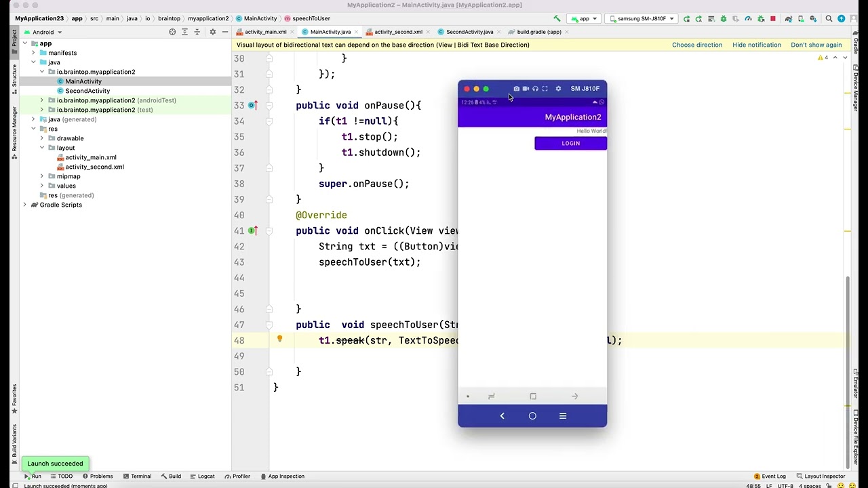Open settings gear in device mirror window
The height and width of the screenshot is (488, 868).
558,89
